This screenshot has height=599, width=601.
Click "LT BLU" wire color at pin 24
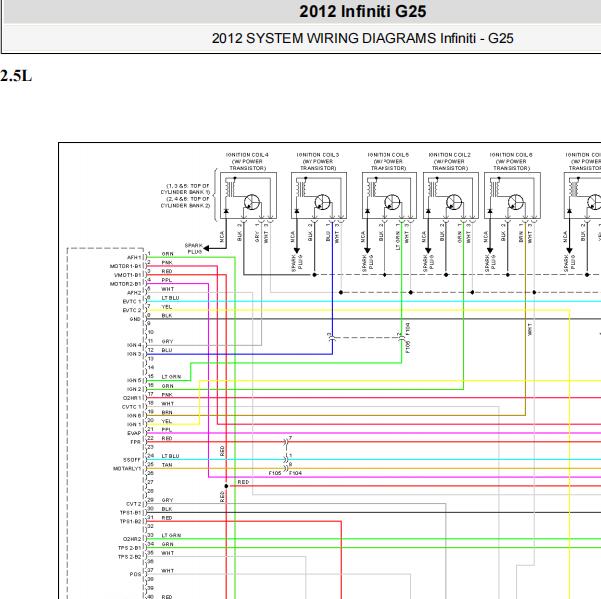[170, 456]
